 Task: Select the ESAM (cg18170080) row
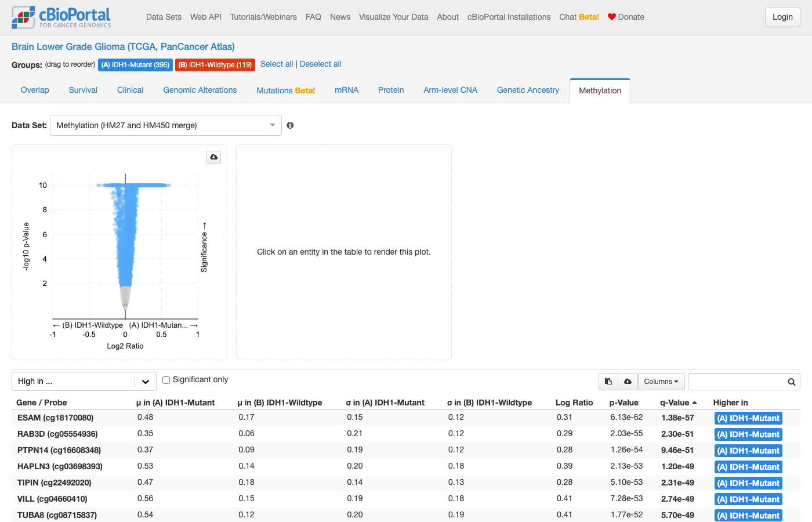coord(406,418)
